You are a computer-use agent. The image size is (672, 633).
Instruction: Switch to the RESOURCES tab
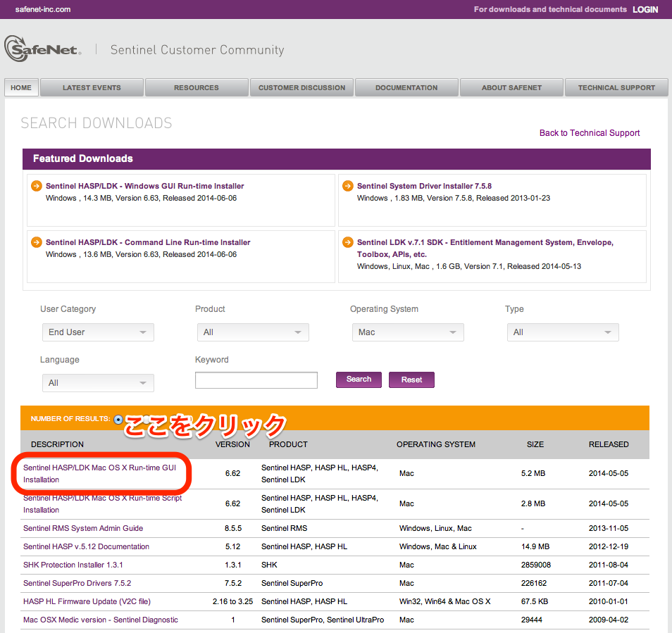coord(197,87)
